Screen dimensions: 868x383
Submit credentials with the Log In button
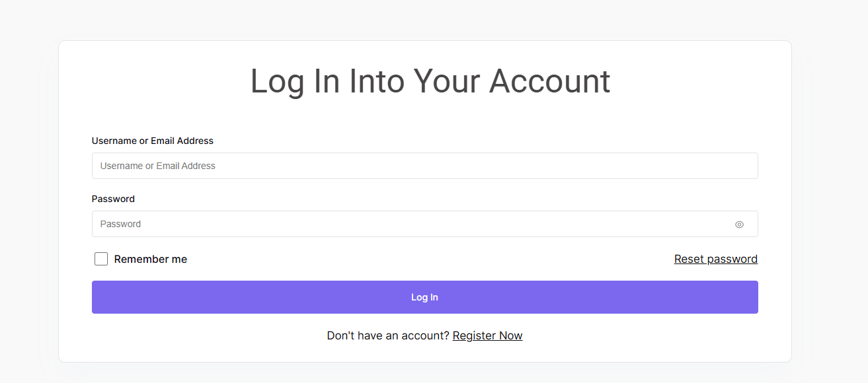(x=424, y=297)
